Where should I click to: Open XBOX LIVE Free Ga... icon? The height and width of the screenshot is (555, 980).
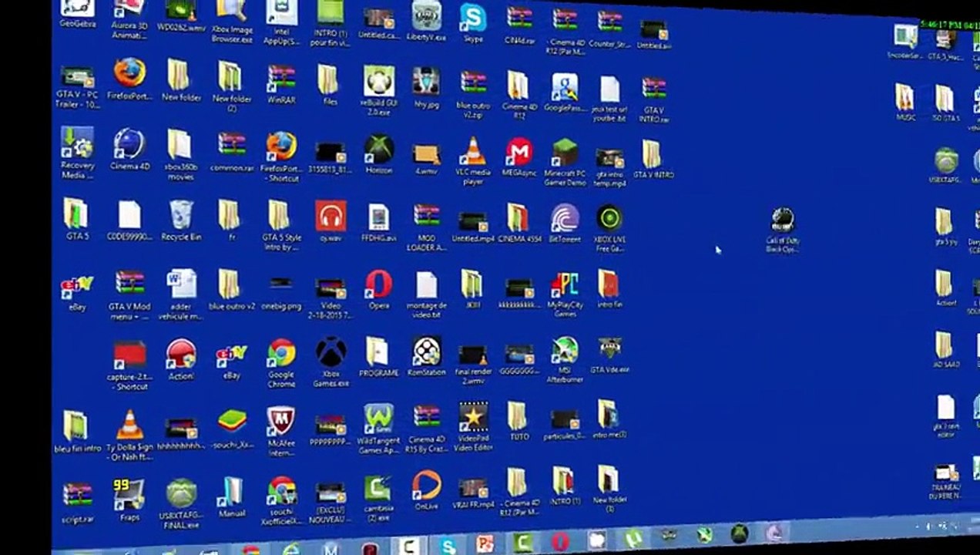609,227
